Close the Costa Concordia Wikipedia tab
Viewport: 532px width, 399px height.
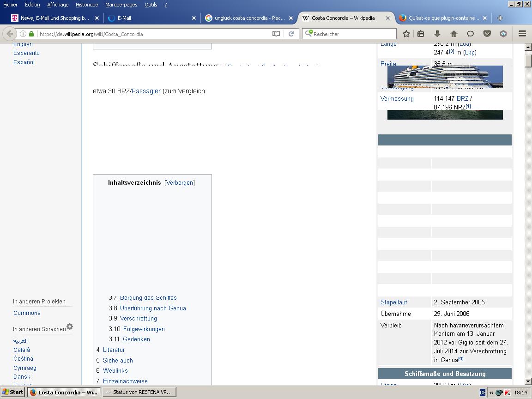(x=388, y=18)
